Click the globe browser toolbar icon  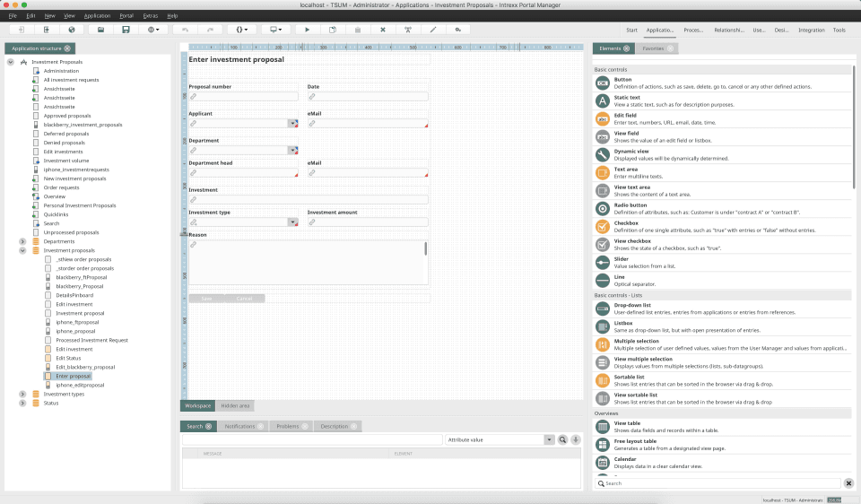tap(72, 30)
